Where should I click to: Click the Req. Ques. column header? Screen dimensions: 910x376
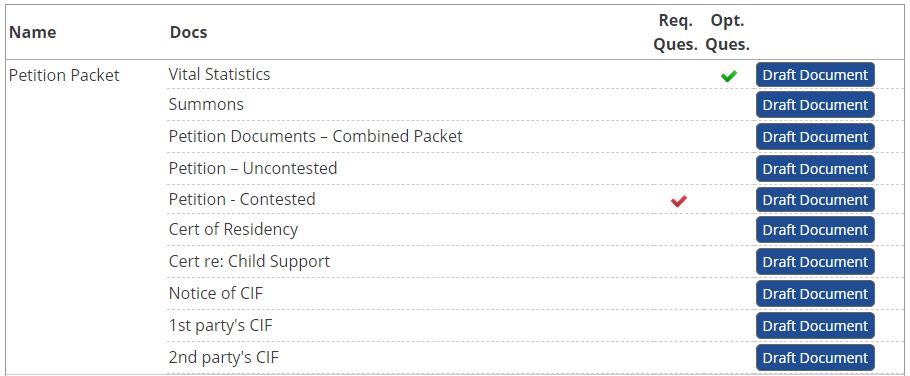676,32
